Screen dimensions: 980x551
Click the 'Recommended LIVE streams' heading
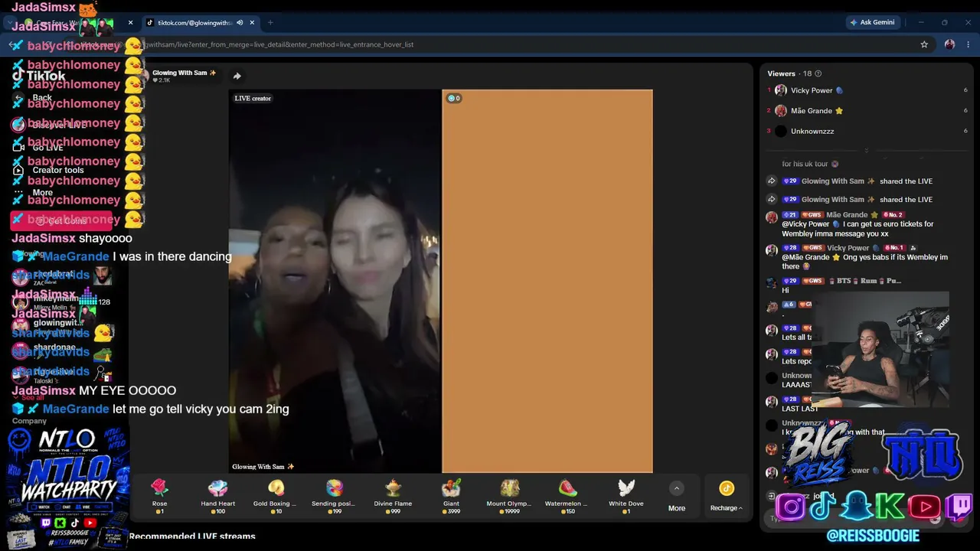click(x=192, y=536)
